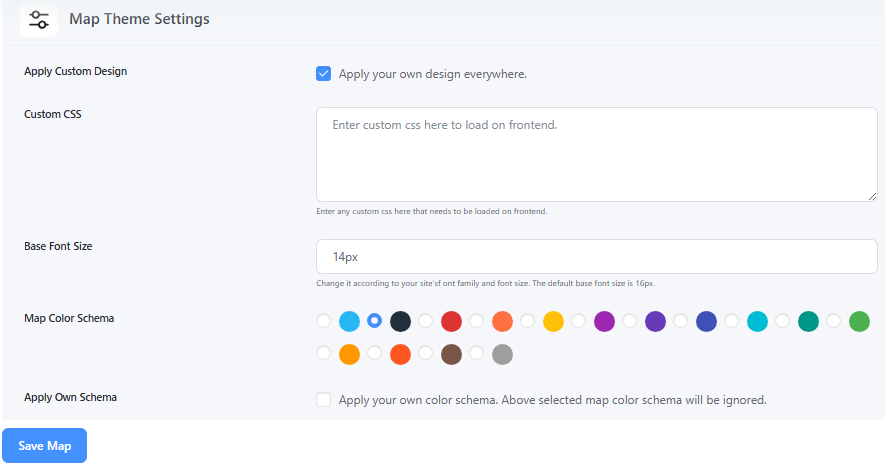Pick the light blue color swatch
The height and width of the screenshot is (466, 885).
click(x=349, y=321)
